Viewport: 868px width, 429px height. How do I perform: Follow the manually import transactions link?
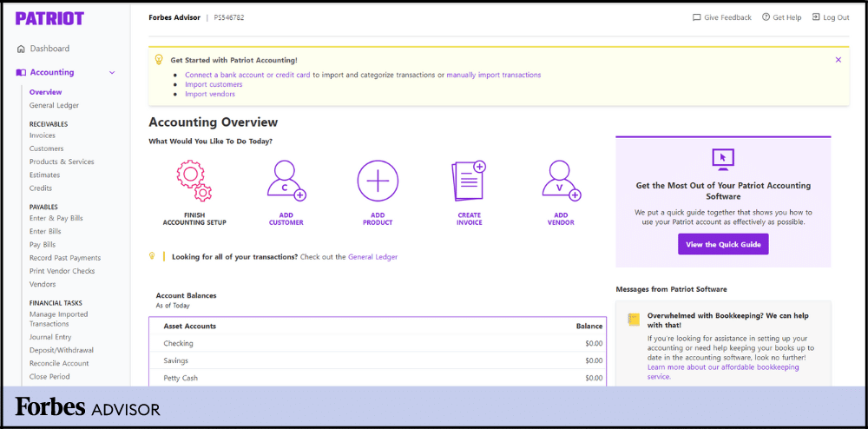[x=493, y=75]
